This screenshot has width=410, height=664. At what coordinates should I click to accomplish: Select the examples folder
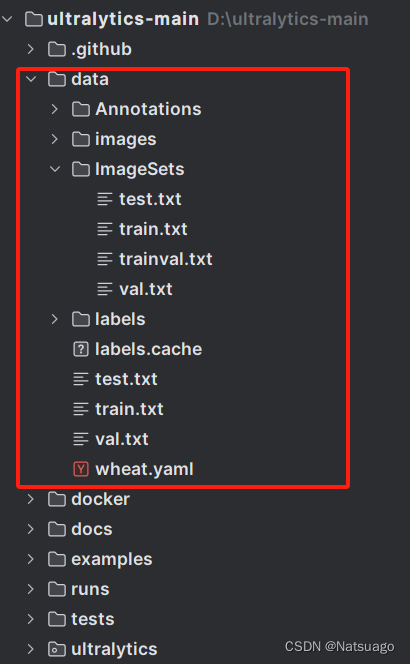[x=112, y=559]
